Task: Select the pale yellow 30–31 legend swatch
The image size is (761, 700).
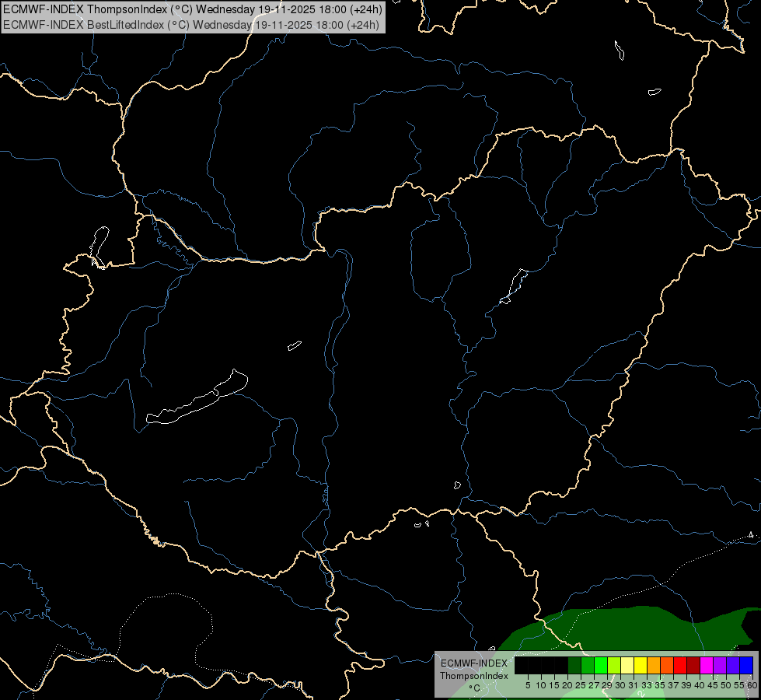Action: pos(627,665)
